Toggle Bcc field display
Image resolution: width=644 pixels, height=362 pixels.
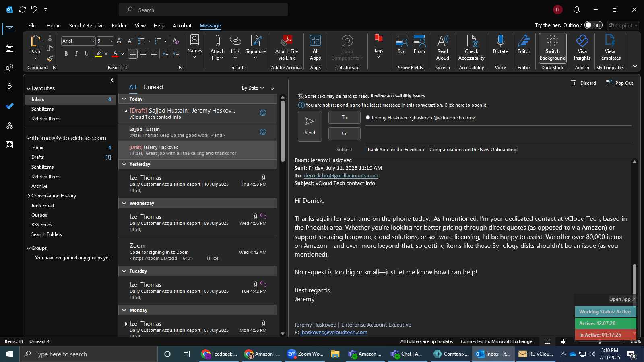pos(401,45)
